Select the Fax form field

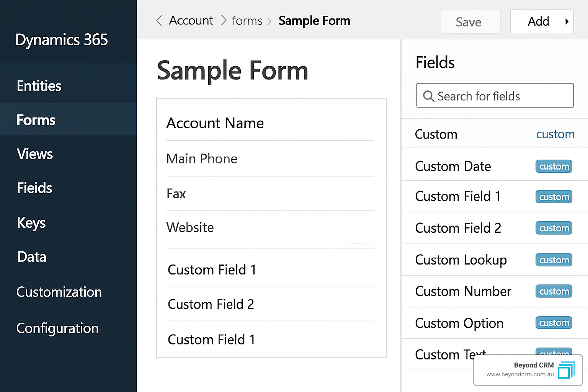pos(270,194)
